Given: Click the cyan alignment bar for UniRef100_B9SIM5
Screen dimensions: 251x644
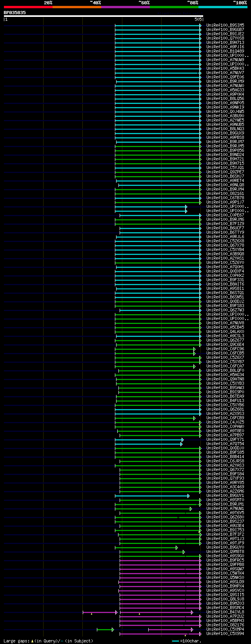Looking at the screenshot, I should coord(158,25).
